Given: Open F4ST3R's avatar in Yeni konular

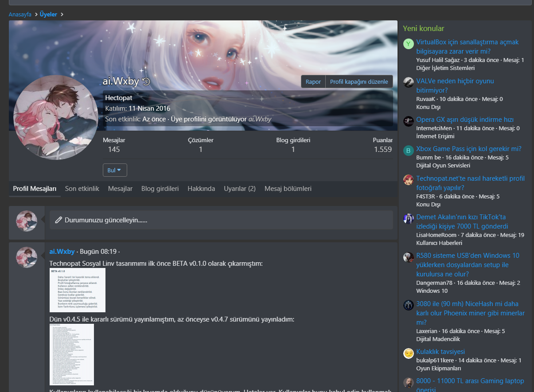Looking at the screenshot, I should click(x=409, y=180).
